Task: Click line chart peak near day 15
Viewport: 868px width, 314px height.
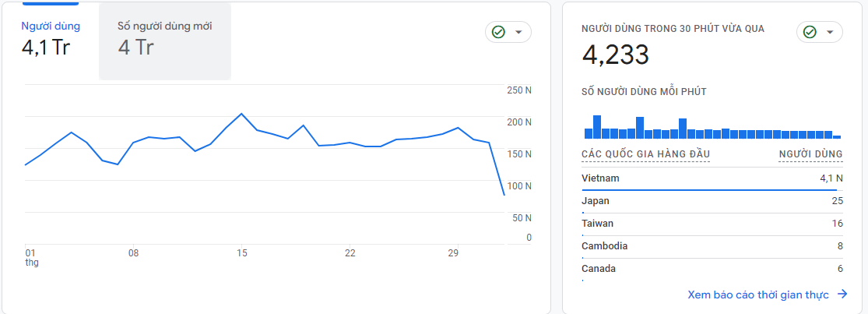Action: tap(241, 114)
